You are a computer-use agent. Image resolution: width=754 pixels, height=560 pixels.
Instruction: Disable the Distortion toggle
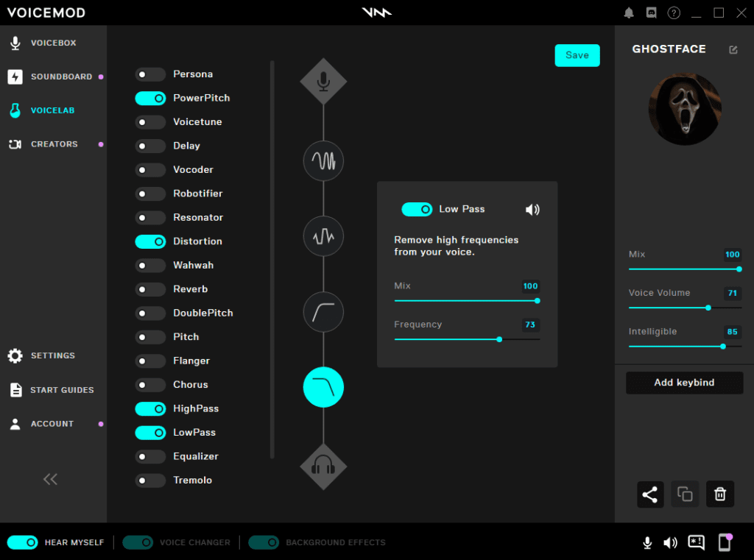pos(150,242)
